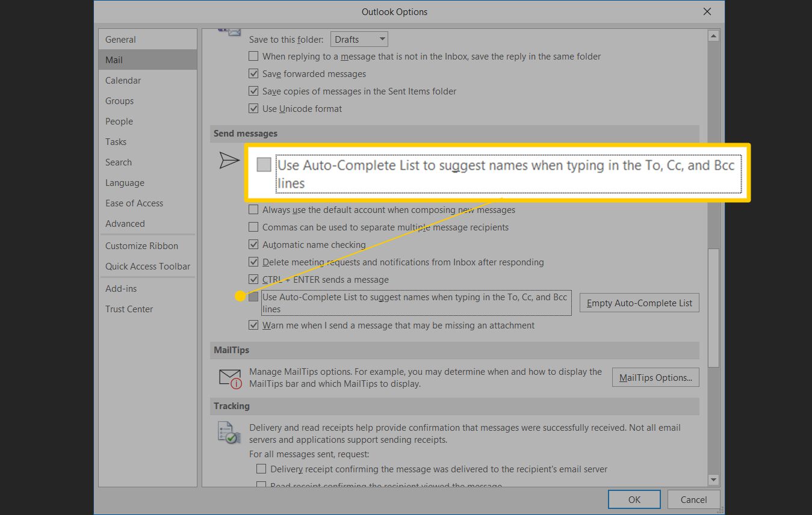Click the Tracking receipts icon
This screenshot has height=515, width=812.
coord(229,433)
